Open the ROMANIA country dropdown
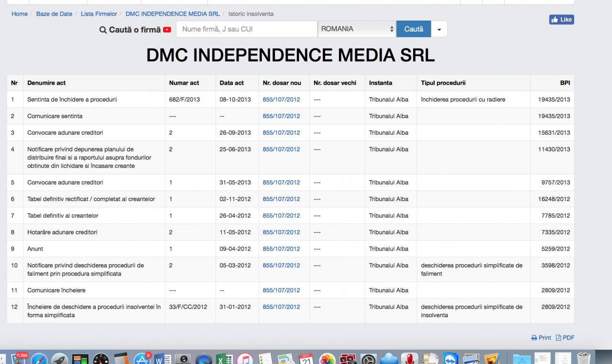The height and width of the screenshot is (364, 612). click(357, 29)
